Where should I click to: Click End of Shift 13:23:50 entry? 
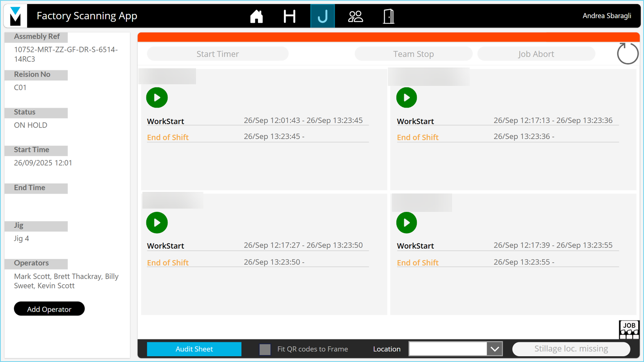click(258, 262)
